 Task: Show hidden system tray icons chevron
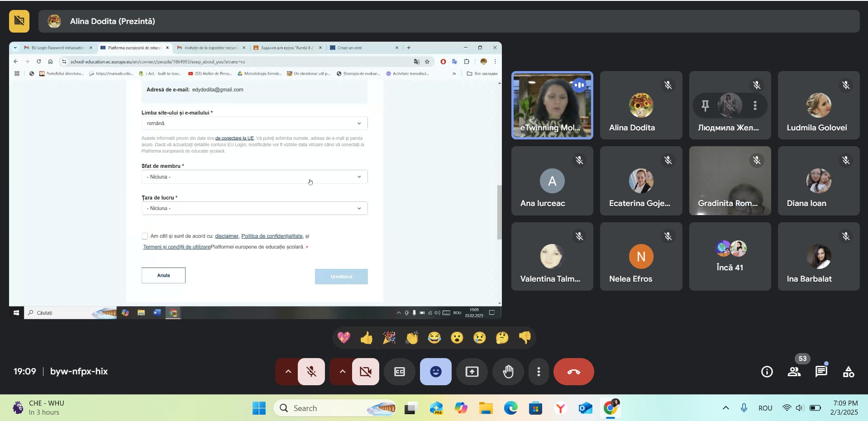pyautogui.click(x=725, y=408)
